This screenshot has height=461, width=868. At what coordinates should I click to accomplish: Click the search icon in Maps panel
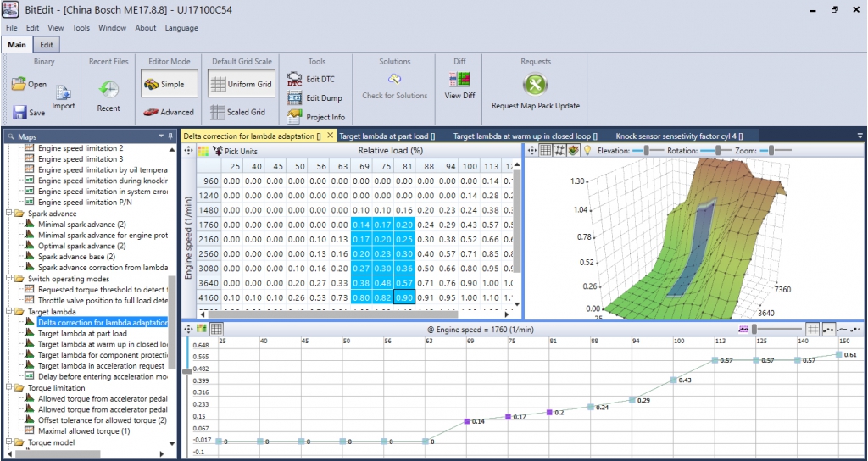tap(11, 136)
